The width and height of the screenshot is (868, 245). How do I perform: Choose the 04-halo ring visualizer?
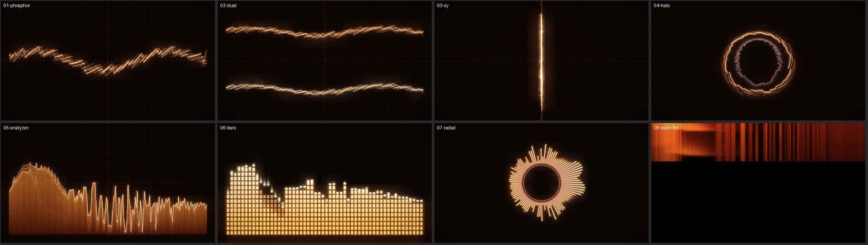[x=758, y=61]
